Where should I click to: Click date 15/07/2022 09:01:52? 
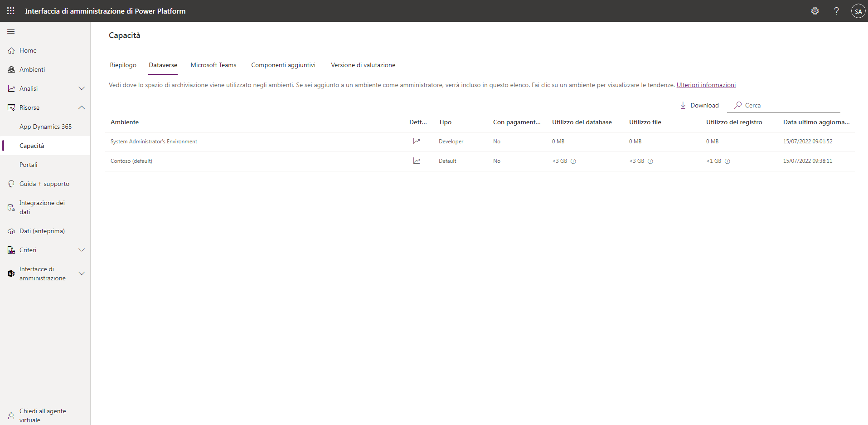(808, 142)
